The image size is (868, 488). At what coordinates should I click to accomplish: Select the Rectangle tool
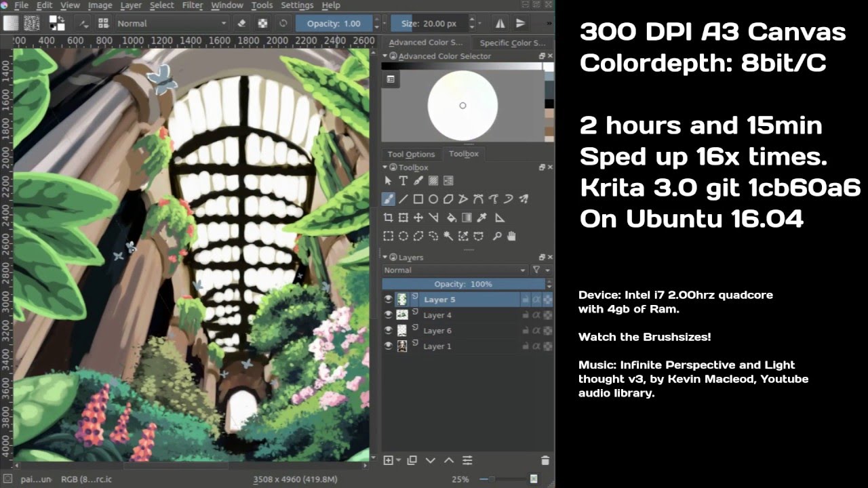tap(418, 199)
